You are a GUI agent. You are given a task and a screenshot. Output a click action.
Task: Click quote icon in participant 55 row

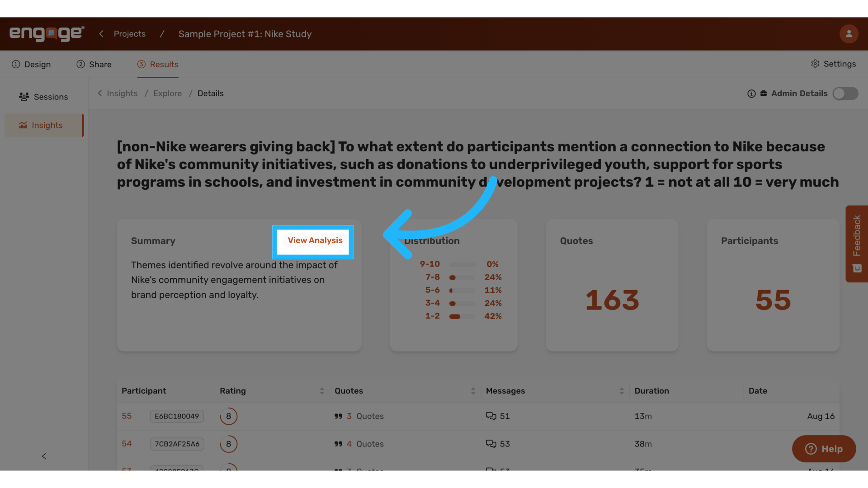[x=338, y=416]
